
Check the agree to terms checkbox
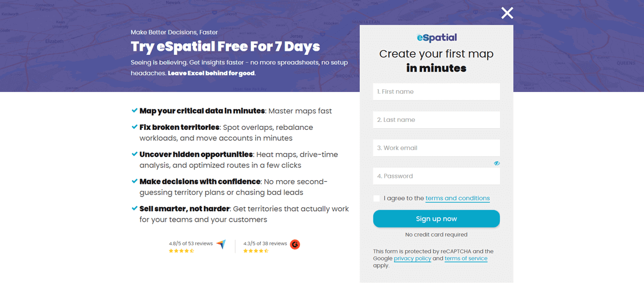point(377,198)
